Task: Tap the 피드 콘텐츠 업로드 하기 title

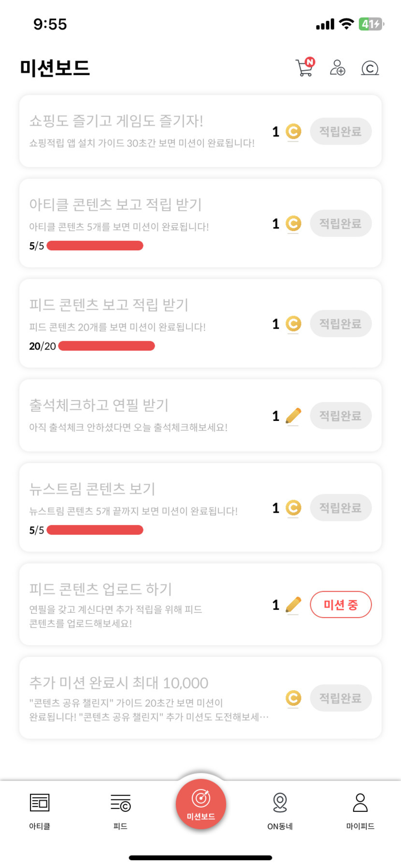Action: [100, 589]
